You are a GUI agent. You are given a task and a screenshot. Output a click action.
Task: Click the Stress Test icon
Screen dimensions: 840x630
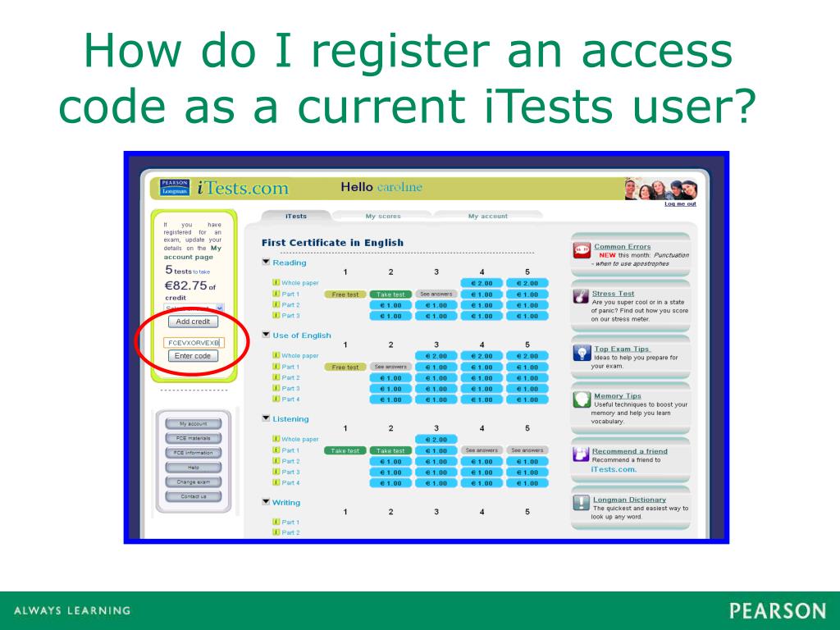[582, 295]
